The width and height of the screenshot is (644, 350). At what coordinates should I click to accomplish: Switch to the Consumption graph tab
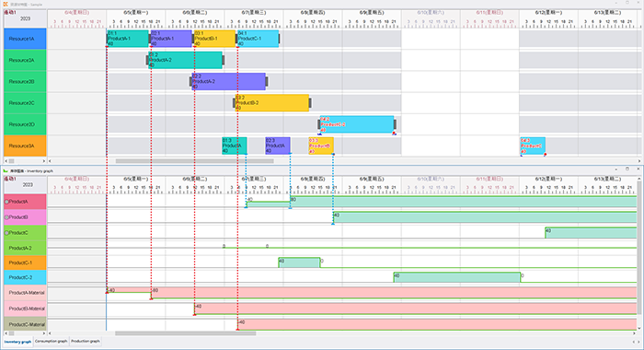(51, 342)
